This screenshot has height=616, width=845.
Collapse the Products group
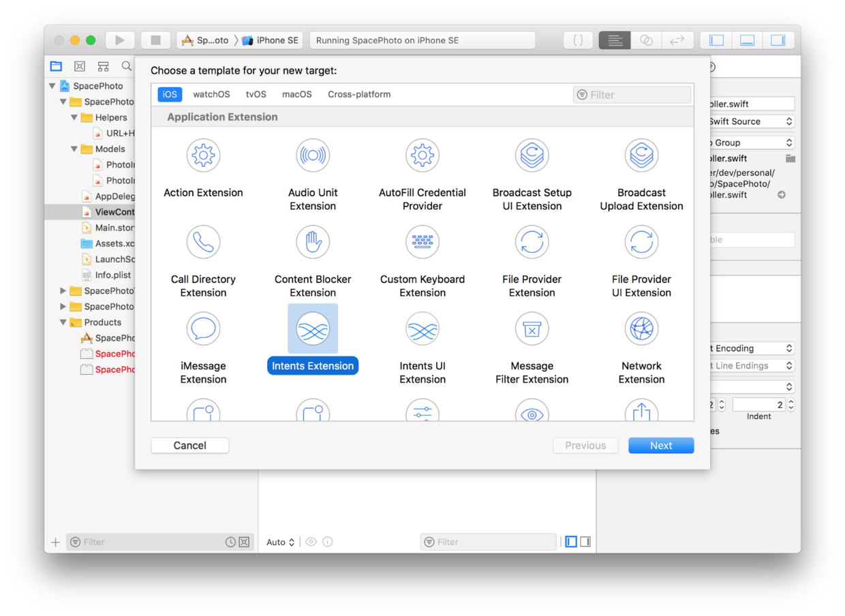click(63, 322)
